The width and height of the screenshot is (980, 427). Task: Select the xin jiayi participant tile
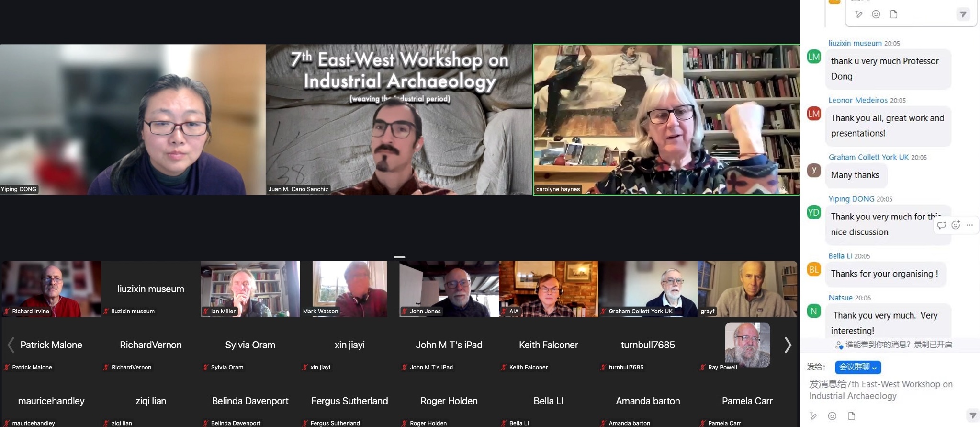tap(350, 345)
